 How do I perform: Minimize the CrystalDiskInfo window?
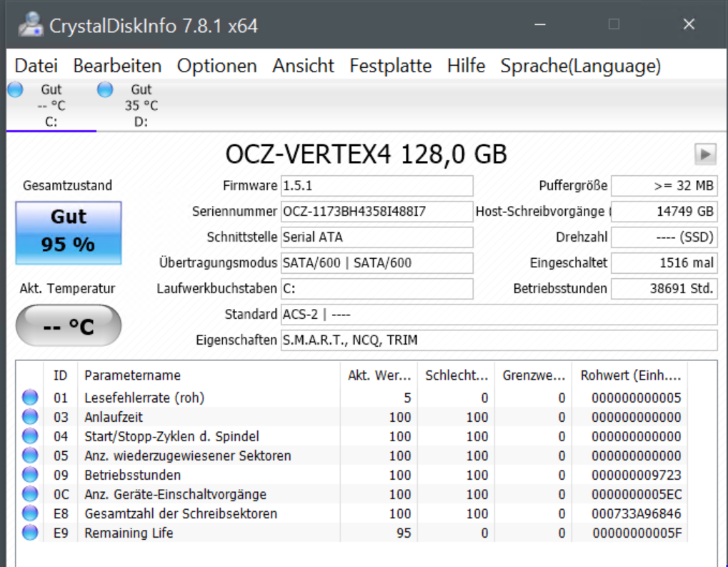click(540, 24)
